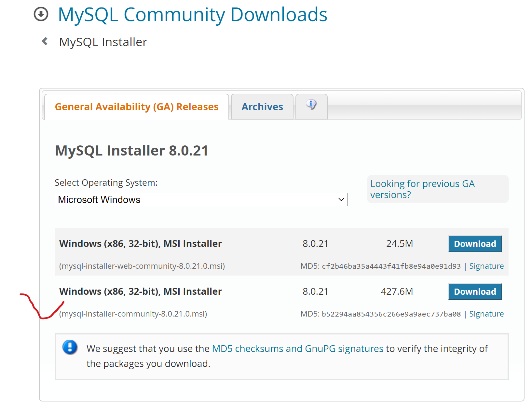532x407 pixels.
Task: Open Signature link for mysql-installer-community-8.0.21.0.msi
Action: click(x=486, y=314)
